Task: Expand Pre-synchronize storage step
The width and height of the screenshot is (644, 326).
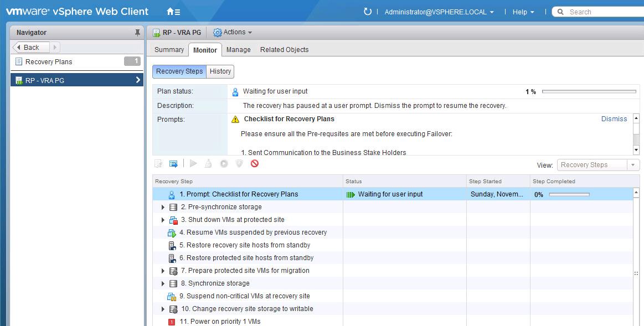Action: point(163,208)
